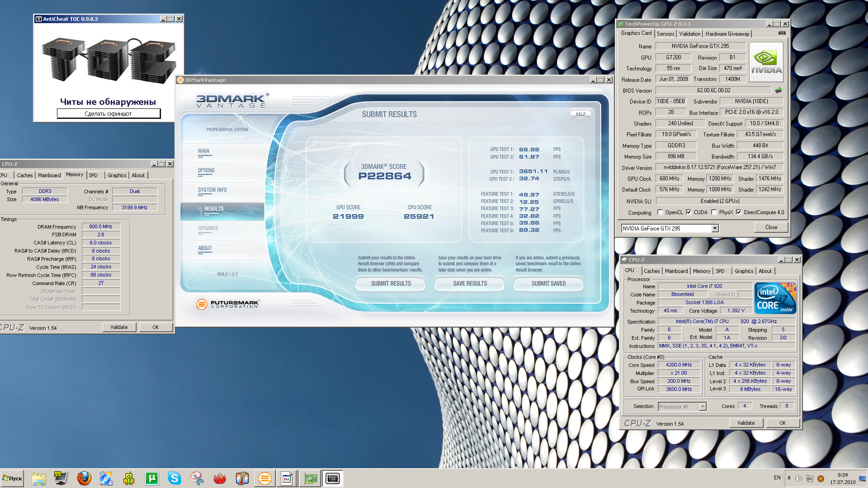Image resolution: width=868 pixels, height=488 pixels.
Task: Click the DRAM Frequency 800.0 MHz field
Action: coord(101,227)
